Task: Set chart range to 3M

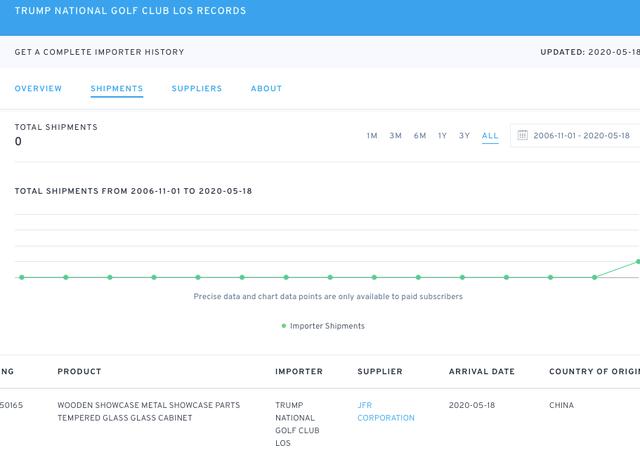Action: pyautogui.click(x=395, y=135)
